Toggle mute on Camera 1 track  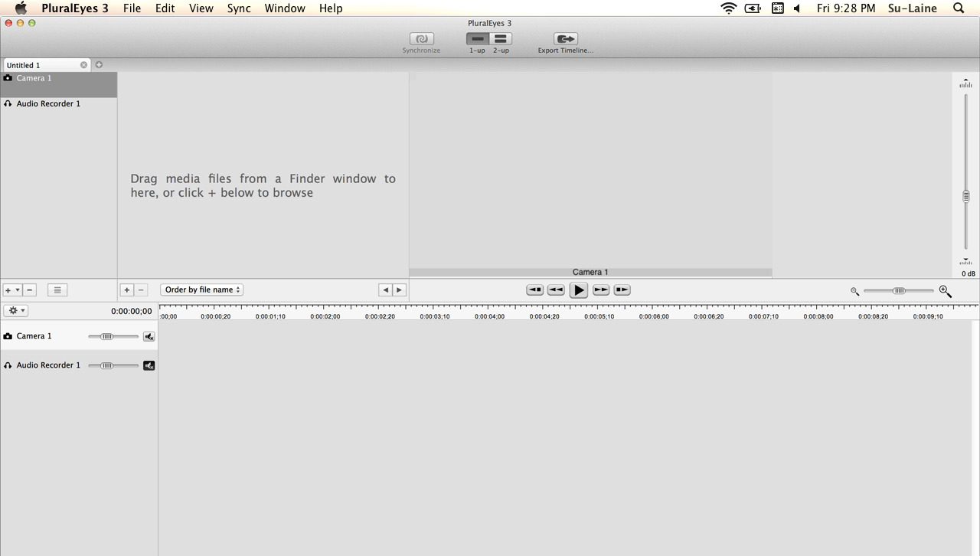(149, 336)
